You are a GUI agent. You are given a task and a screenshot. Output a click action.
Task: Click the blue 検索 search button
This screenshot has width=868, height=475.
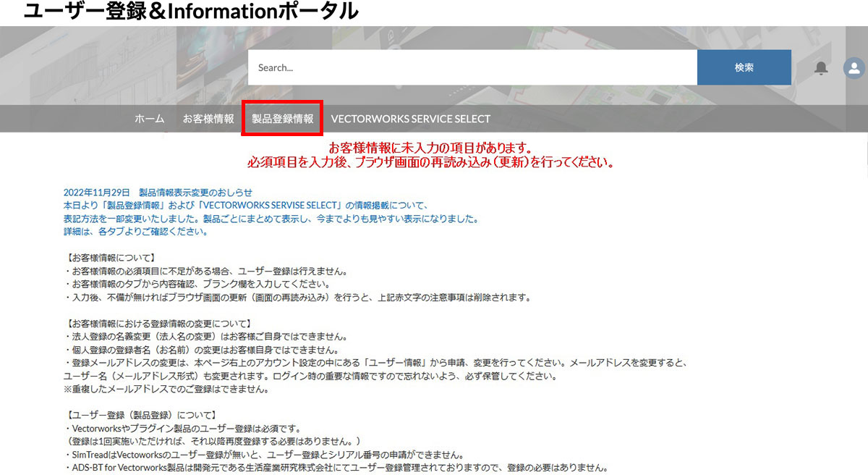744,67
